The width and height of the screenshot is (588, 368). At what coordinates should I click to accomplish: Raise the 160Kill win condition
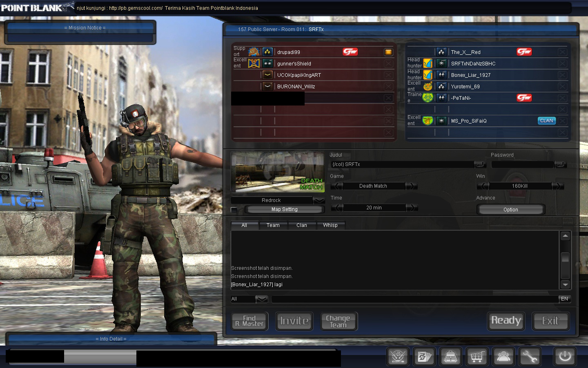point(558,186)
